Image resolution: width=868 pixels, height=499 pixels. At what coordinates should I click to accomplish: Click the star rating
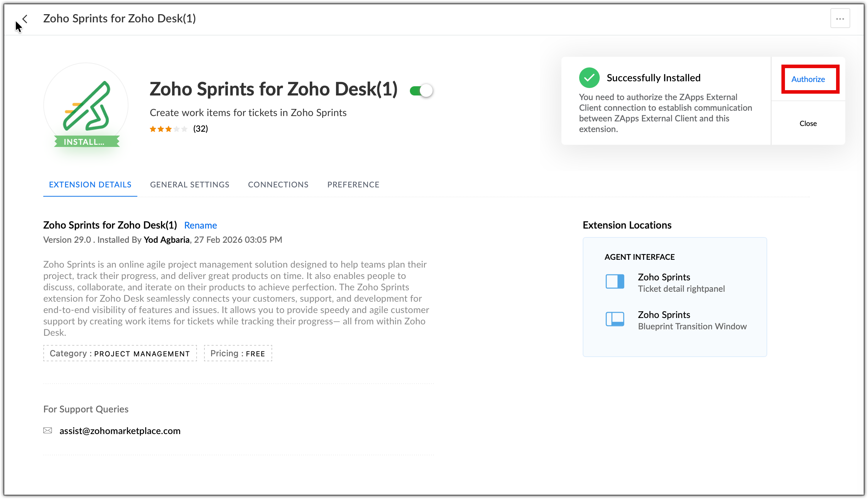click(x=168, y=129)
